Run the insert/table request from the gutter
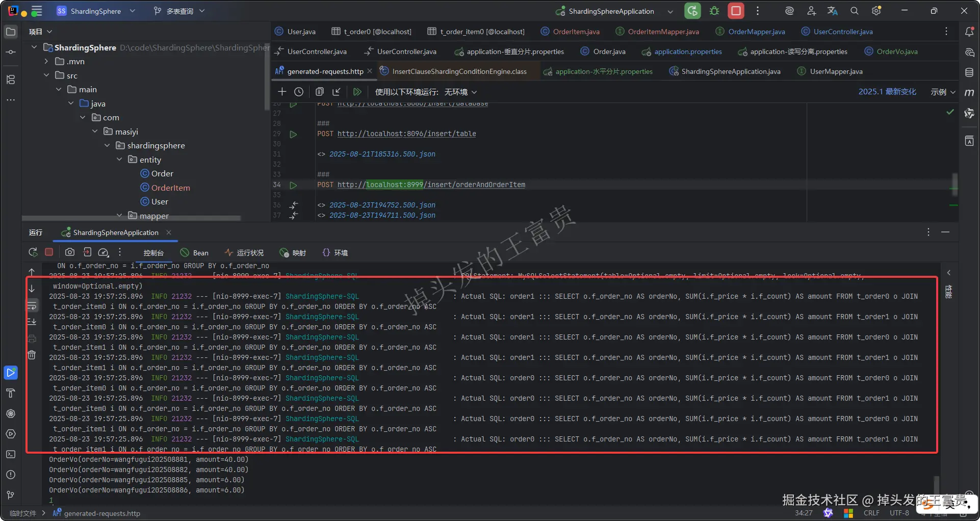This screenshot has width=980, height=521. click(x=293, y=134)
